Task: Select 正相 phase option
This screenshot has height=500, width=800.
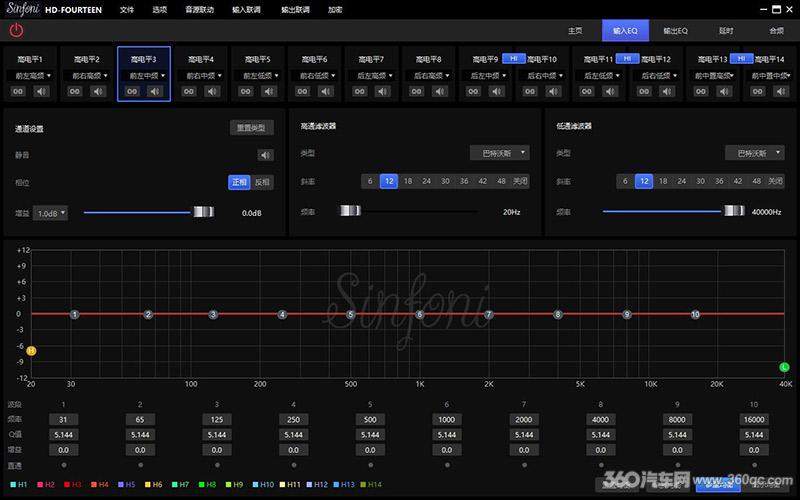Action: pyautogui.click(x=239, y=182)
